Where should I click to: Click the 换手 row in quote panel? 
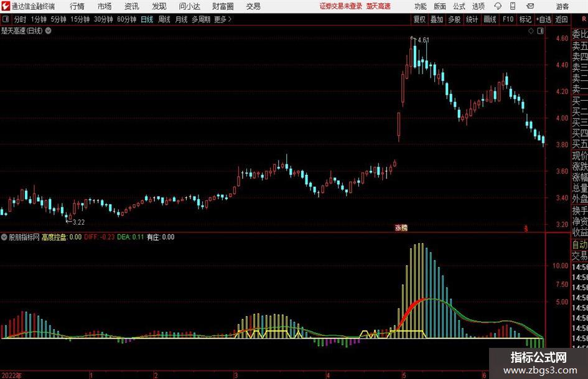click(580, 210)
